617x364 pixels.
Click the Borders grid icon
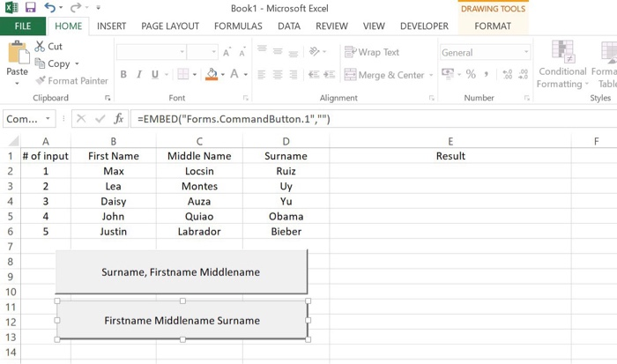pyautogui.click(x=183, y=74)
